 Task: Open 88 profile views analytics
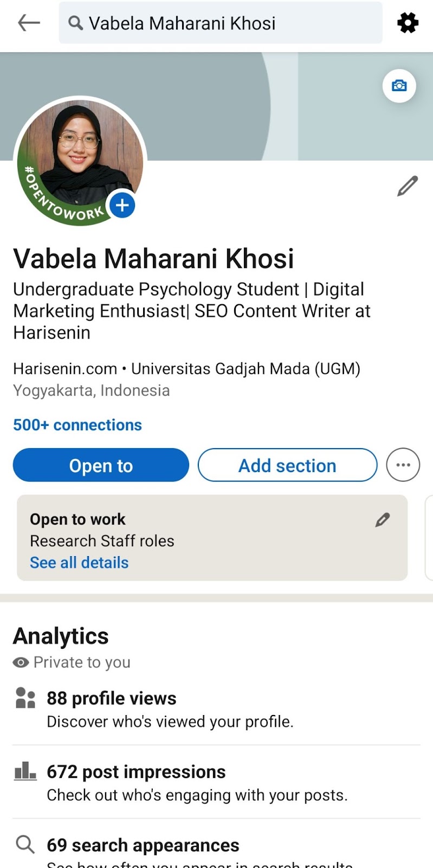[x=216, y=709]
